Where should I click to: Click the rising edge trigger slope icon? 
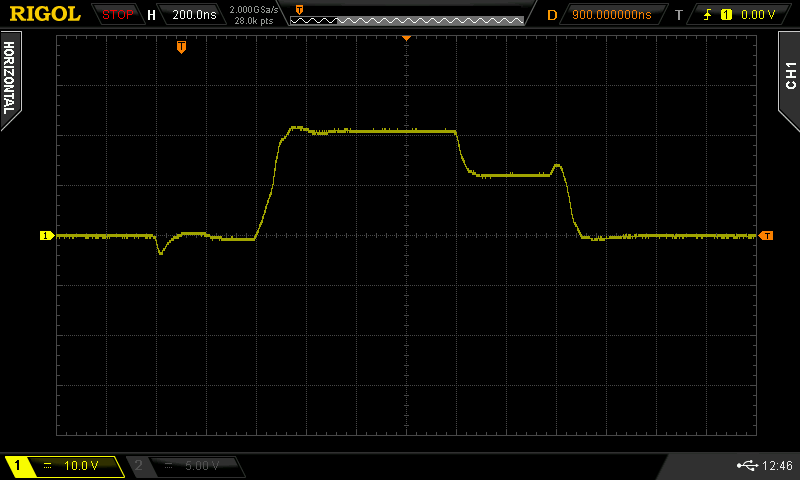[x=708, y=15]
